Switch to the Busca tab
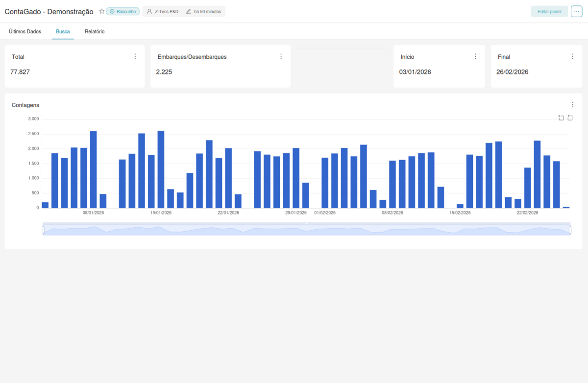The height and width of the screenshot is (383, 588). pos(63,31)
